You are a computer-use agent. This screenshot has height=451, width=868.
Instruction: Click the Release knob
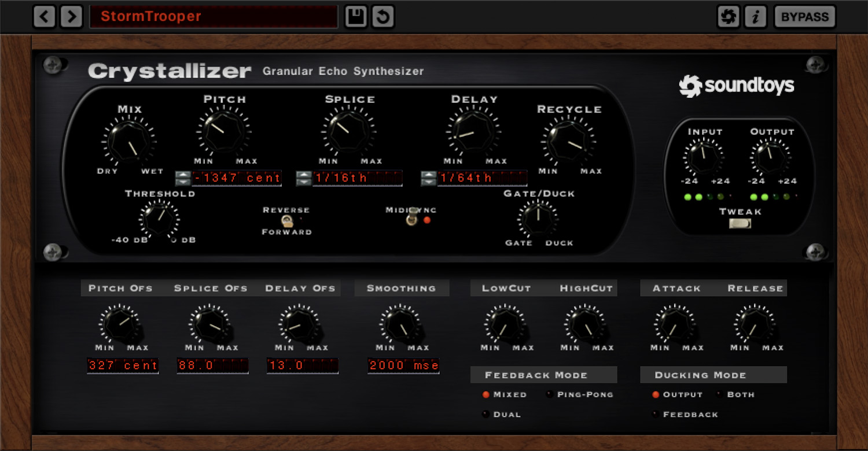pyautogui.click(x=755, y=324)
